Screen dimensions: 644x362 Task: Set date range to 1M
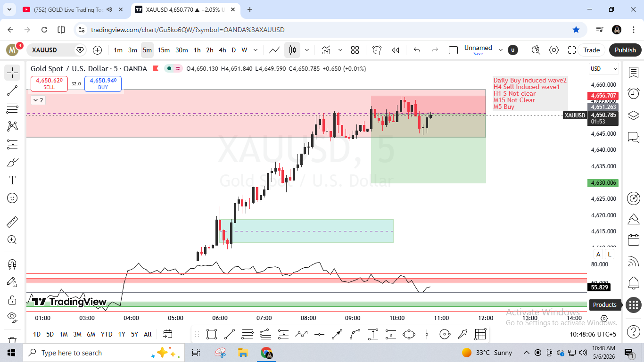coord(63,334)
